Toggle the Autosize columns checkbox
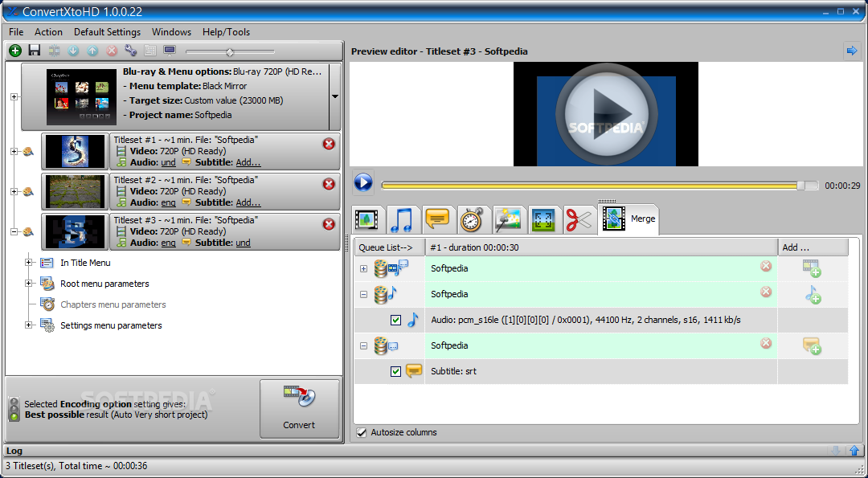The image size is (868, 478). click(x=362, y=433)
